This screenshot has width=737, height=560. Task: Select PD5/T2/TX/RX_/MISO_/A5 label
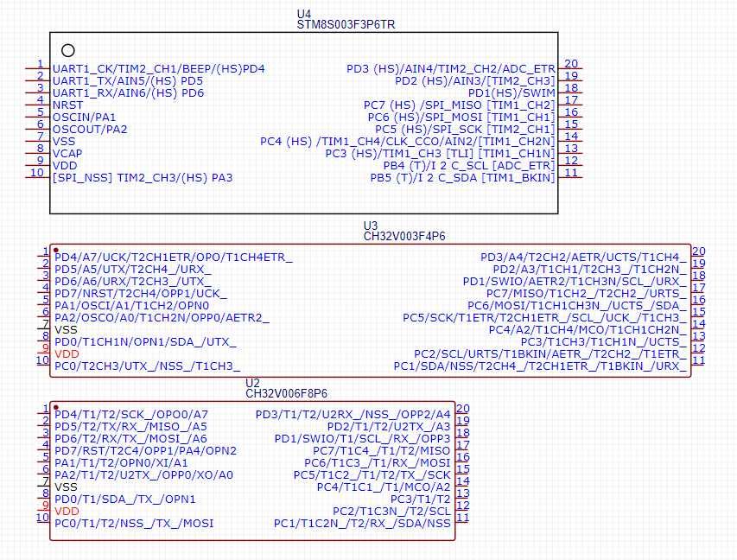pos(130,427)
